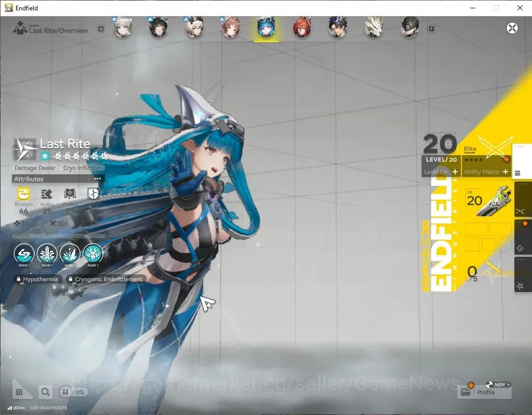
Task: Click the NEW badge above Profile
Action: [x=501, y=385]
